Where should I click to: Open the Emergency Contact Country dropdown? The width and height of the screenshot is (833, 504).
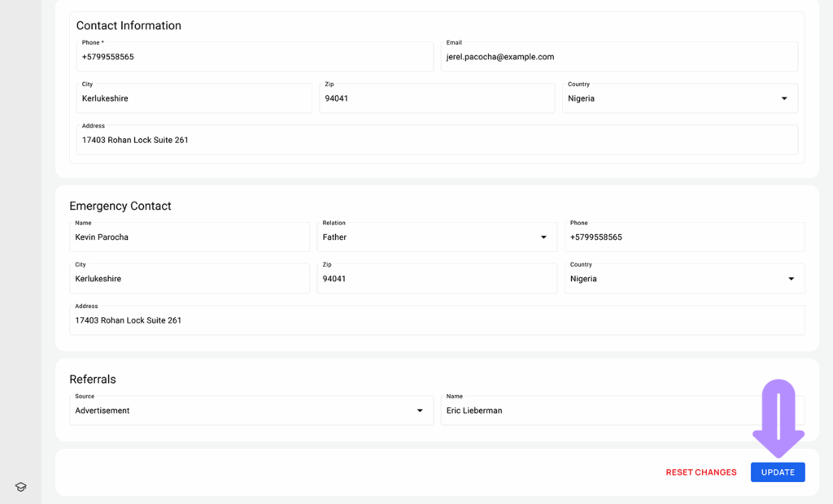683,279
